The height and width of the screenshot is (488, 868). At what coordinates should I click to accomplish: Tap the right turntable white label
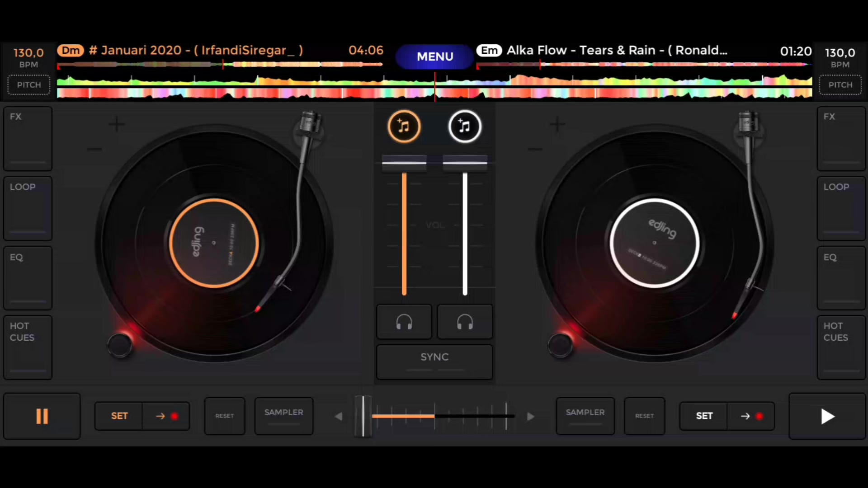[x=654, y=243]
